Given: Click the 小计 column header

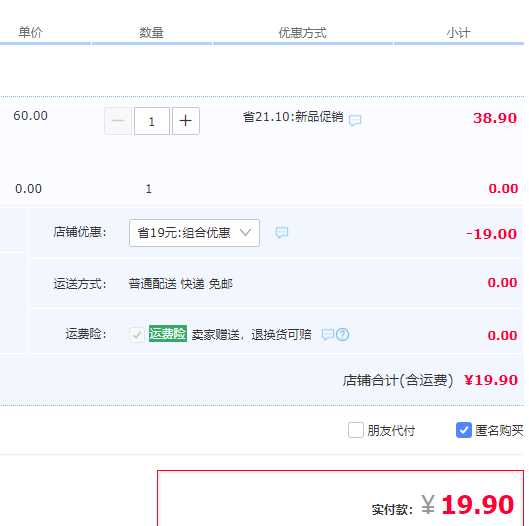Looking at the screenshot, I should point(458,33).
